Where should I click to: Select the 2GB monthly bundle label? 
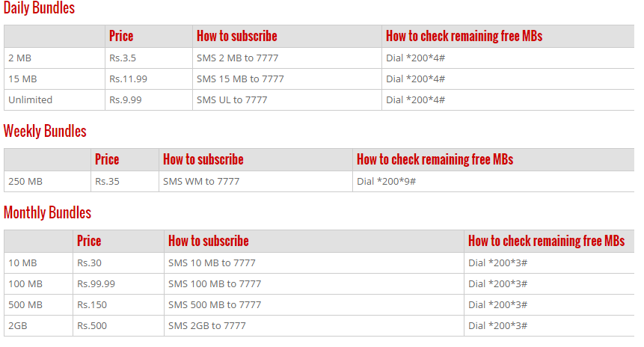(39, 325)
